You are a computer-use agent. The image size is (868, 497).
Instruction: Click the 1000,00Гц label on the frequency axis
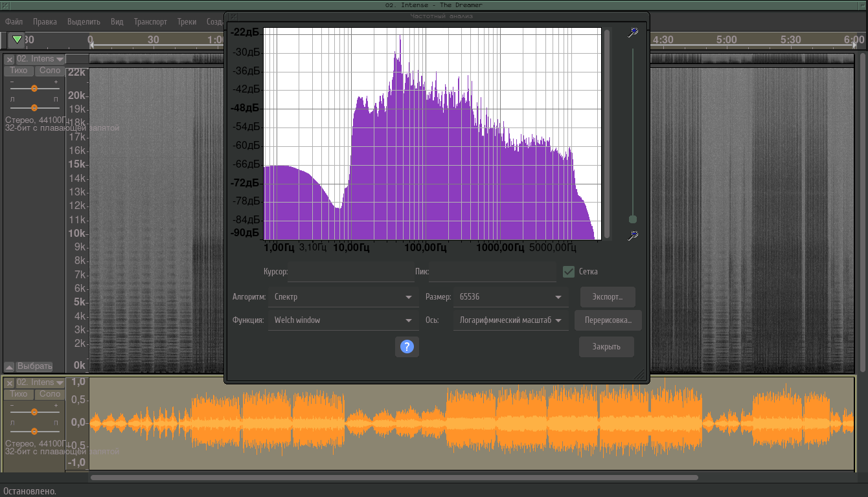pyautogui.click(x=500, y=247)
